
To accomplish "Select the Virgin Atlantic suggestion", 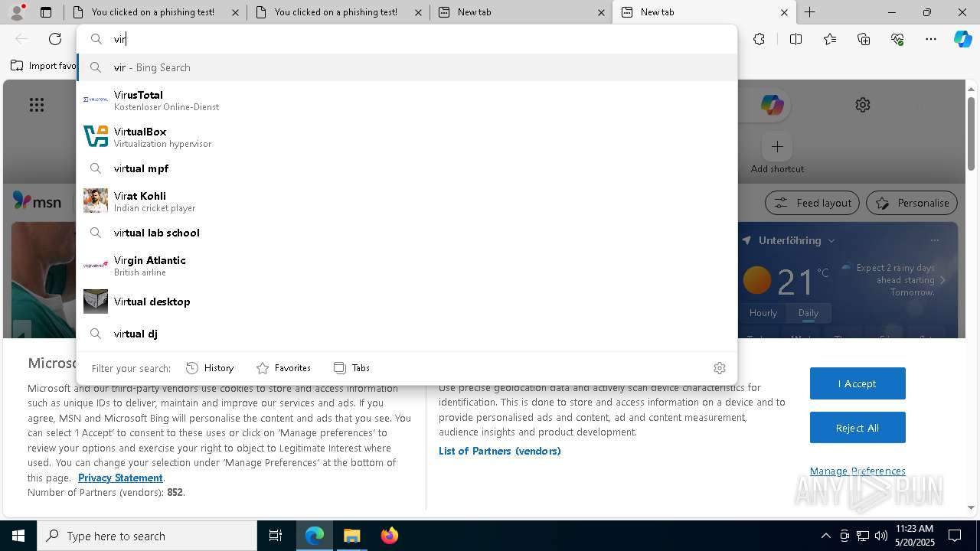I will (x=407, y=266).
